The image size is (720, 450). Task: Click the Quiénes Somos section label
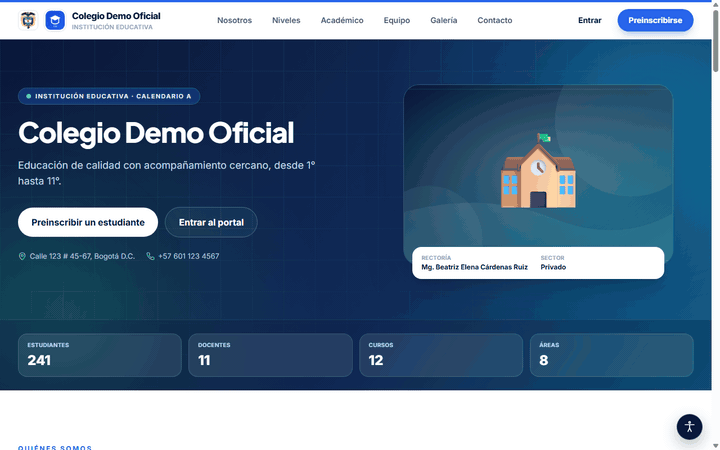pos(55,447)
